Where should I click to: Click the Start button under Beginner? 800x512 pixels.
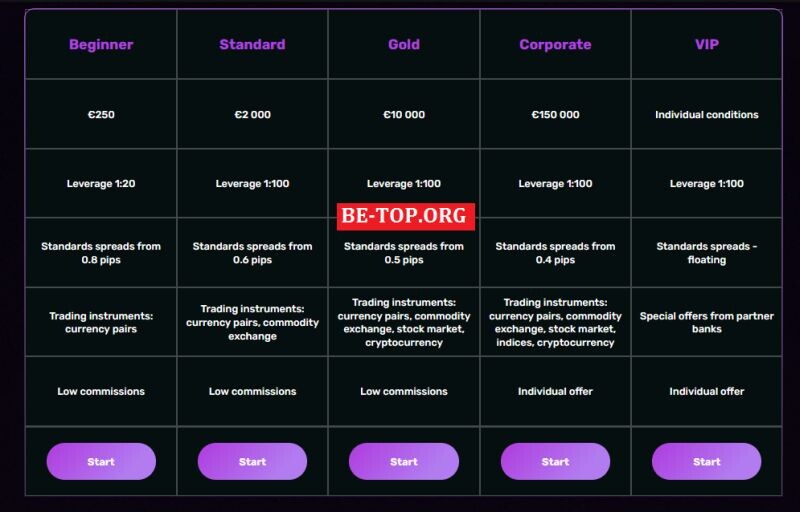point(101,462)
